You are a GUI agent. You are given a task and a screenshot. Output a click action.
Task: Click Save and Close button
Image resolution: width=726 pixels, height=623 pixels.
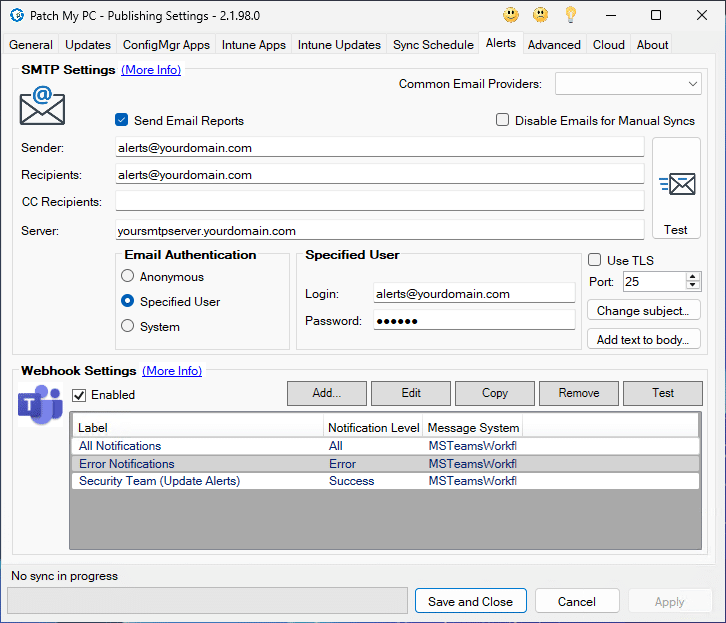[x=470, y=601]
